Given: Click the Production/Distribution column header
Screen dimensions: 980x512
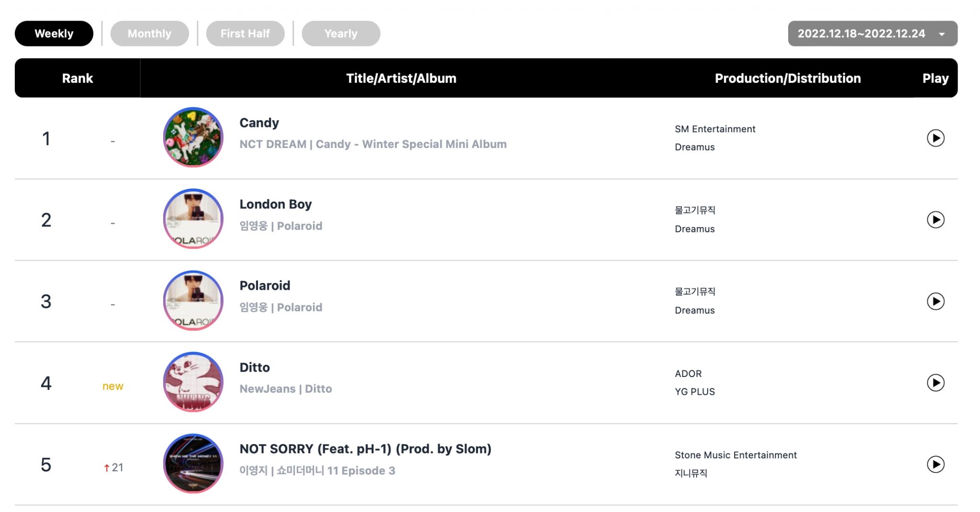Looking at the screenshot, I should click(788, 79).
